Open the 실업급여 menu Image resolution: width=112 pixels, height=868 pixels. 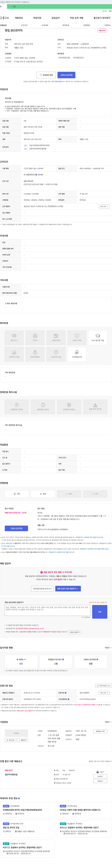pyautogui.click(x=56, y=18)
